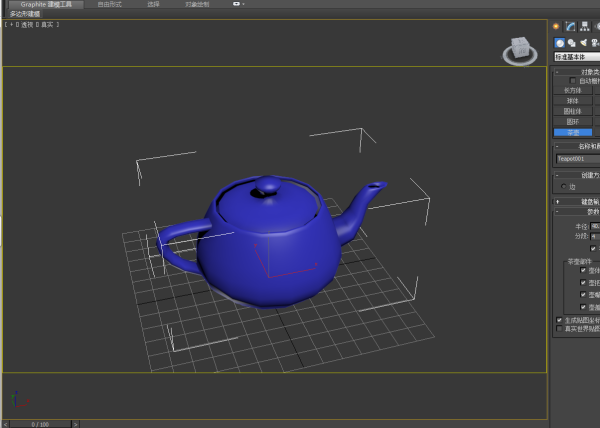Click the highlighted 茶壶 teapot button
Viewport: 600px width, 428px height.
(573, 132)
